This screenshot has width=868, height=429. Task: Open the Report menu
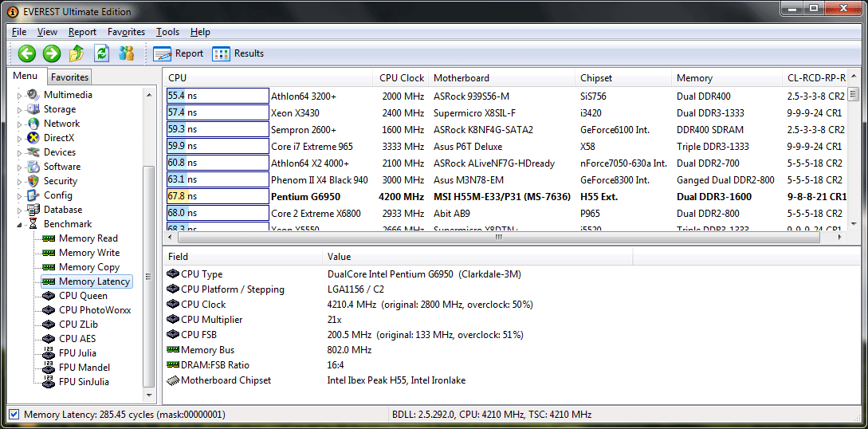point(82,32)
